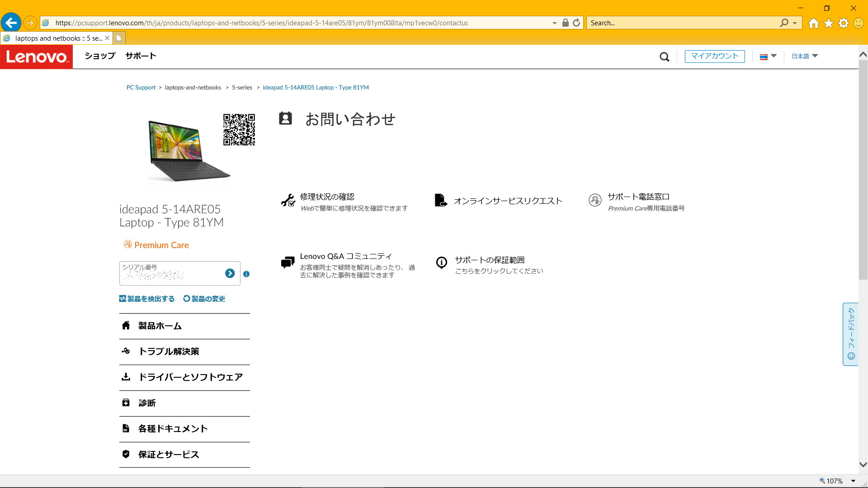Click サポートの保証範囲 link text
868x488 pixels.
coord(490,260)
